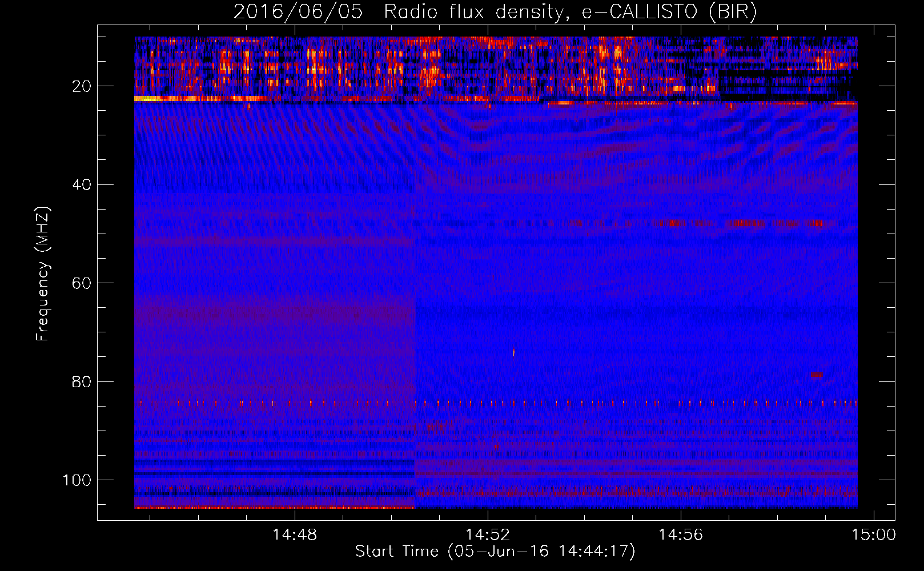Click the '60' frequency tick label

82,283
